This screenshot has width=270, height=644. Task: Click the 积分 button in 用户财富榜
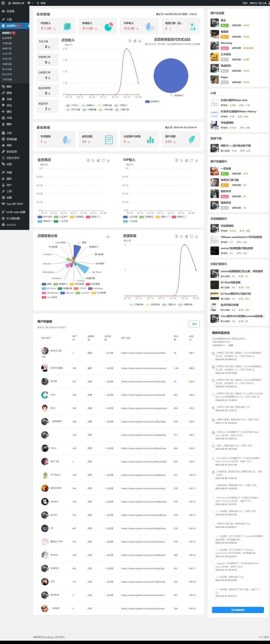(x=194, y=324)
